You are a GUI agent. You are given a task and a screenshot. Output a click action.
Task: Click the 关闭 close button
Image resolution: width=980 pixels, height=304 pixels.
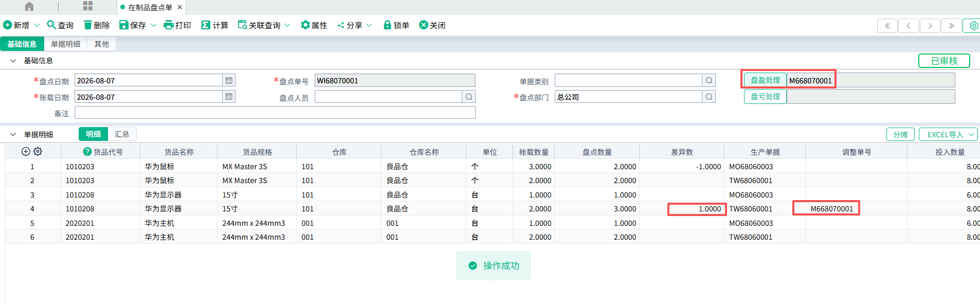[432, 25]
